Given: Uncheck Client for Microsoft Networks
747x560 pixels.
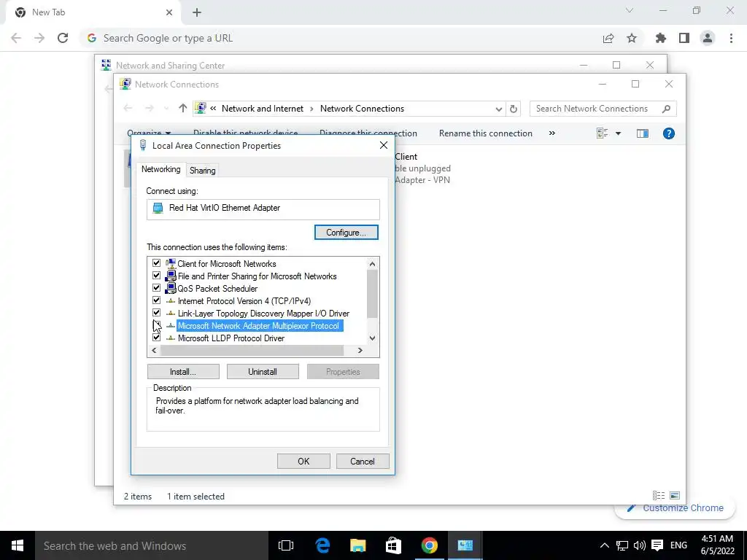Looking at the screenshot, I should pos(156,262).
